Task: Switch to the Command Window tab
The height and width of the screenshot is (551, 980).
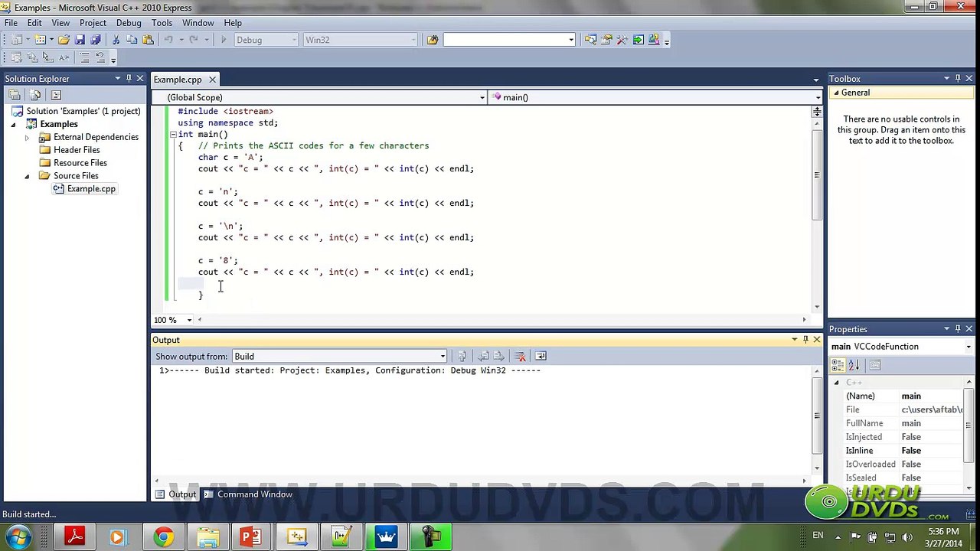Action: click(x=248, y=494)
